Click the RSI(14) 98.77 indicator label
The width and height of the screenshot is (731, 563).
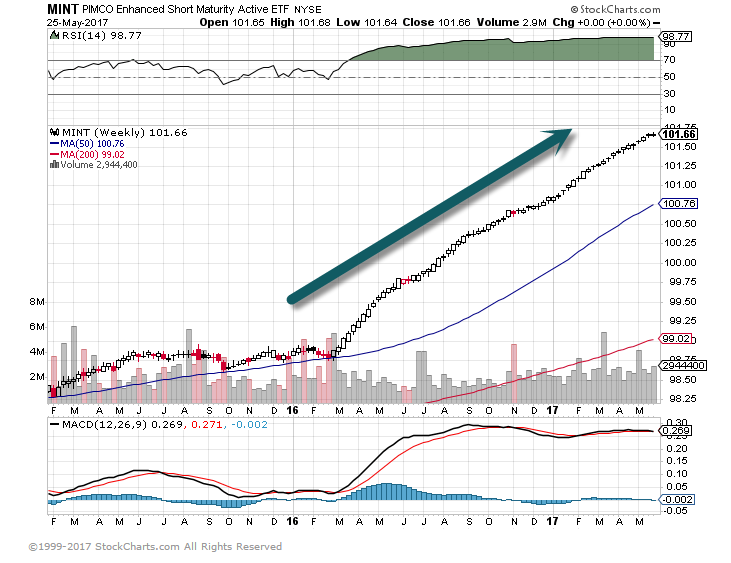point(102,35)
